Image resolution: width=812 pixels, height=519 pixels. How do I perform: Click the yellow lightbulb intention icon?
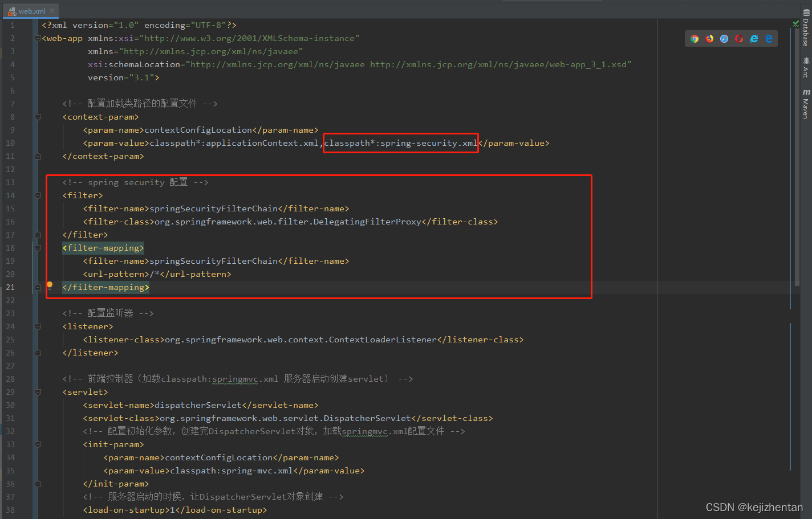(50, 285)
